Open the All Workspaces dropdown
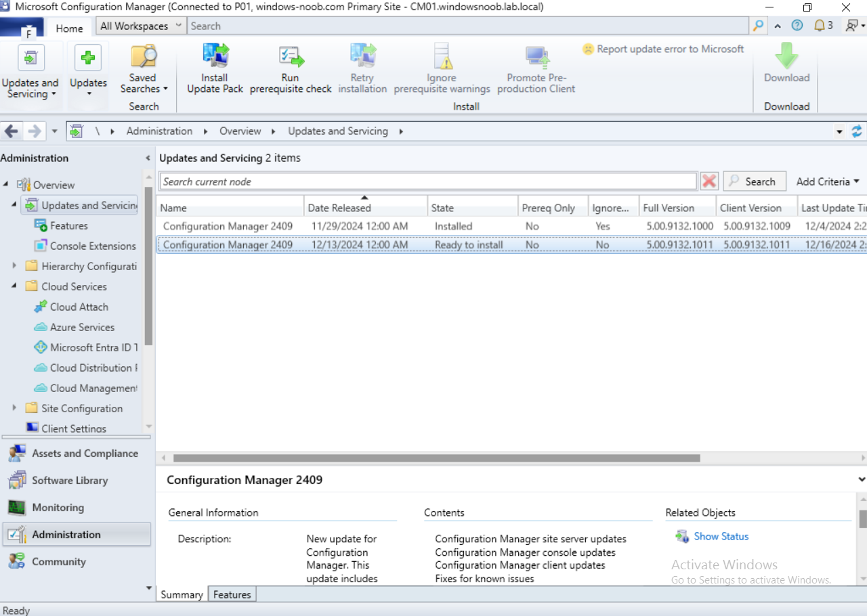The width and height of the screenshot is (867, 616). 140,26
